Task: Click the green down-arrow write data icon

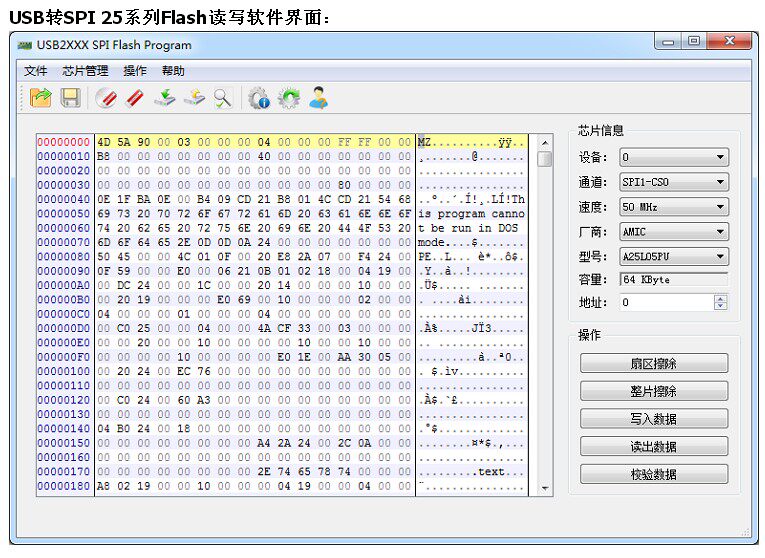Action: point(165,98)
